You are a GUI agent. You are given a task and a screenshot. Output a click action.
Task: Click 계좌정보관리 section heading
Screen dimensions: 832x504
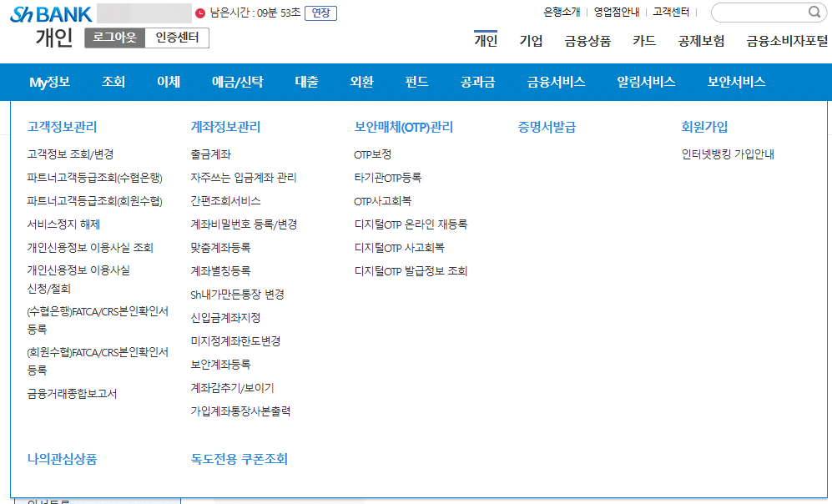(225, 127)
